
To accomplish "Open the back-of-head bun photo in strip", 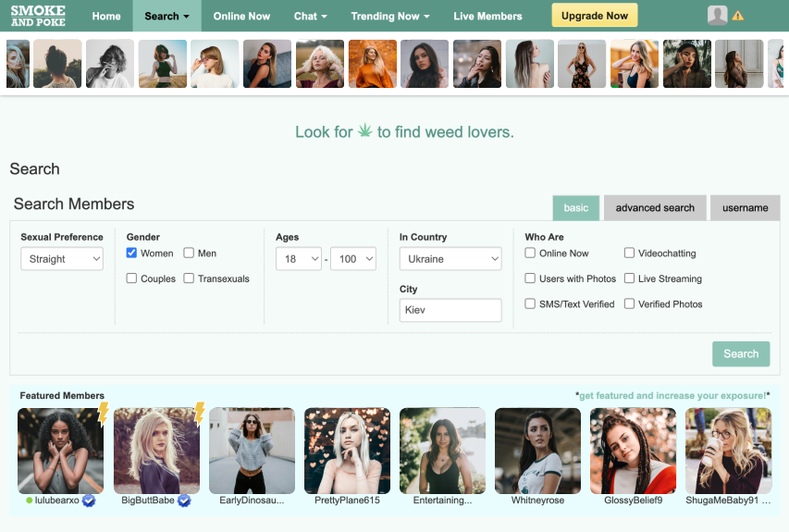I will point(57,64).
